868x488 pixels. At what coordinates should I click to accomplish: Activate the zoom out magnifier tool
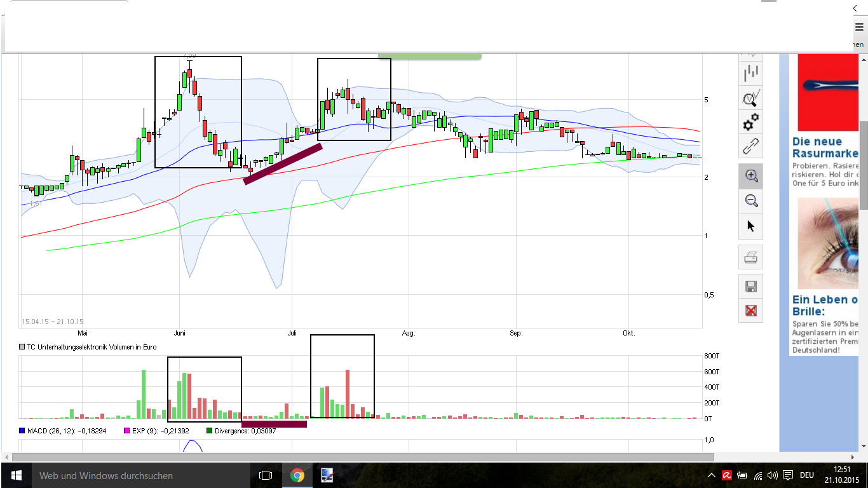751,201
